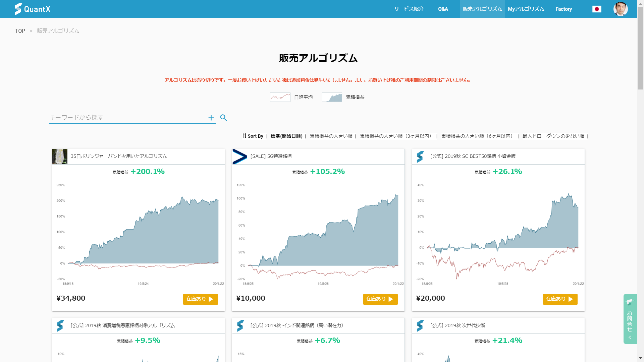This screenshot has width=644, height=362.
Task: Click the plus icon beside keyword field
Action: pos(211,118)
